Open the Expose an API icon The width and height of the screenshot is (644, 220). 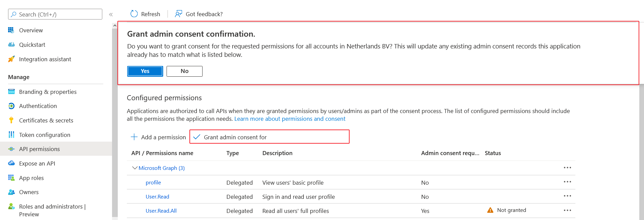click(11, 163)
